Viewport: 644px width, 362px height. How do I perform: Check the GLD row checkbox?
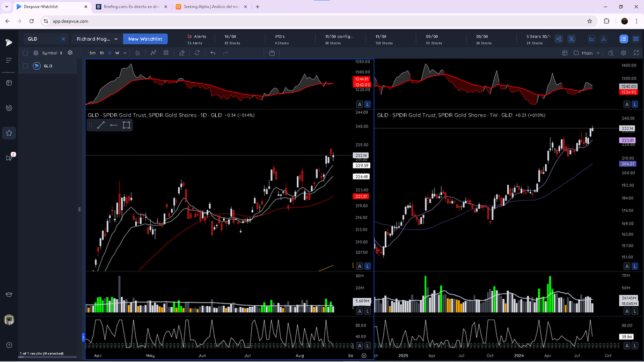[25, 66]
